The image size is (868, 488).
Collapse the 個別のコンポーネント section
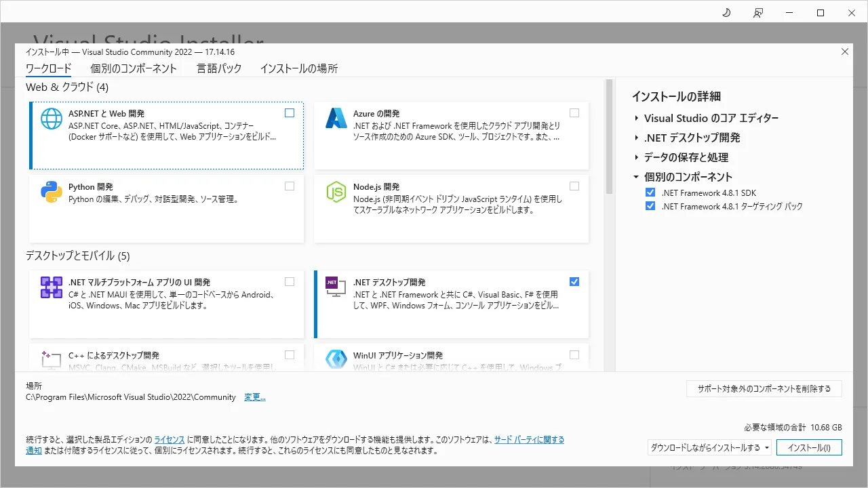(x=636, y=177)
